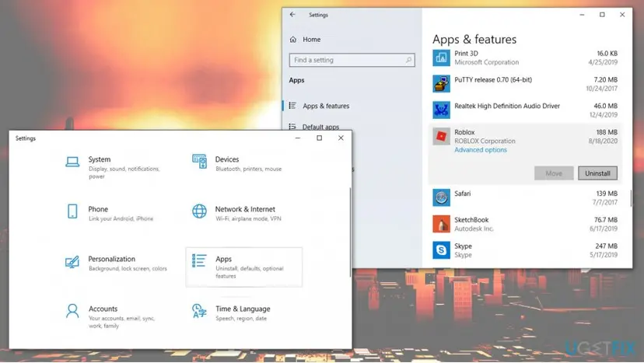This screenshot has height=363, width=644.
Task: Go to Home in Settings sidebar
Action: pyautogui.click(x=311, y=40)
